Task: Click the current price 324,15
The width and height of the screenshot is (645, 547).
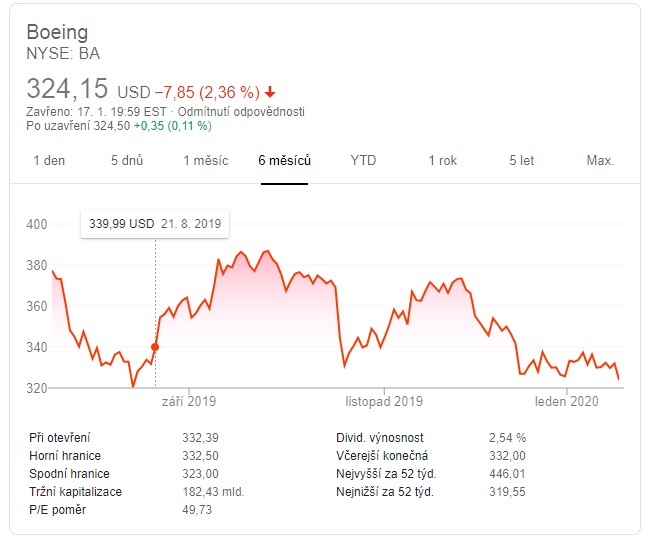Action: coord(68,89)
